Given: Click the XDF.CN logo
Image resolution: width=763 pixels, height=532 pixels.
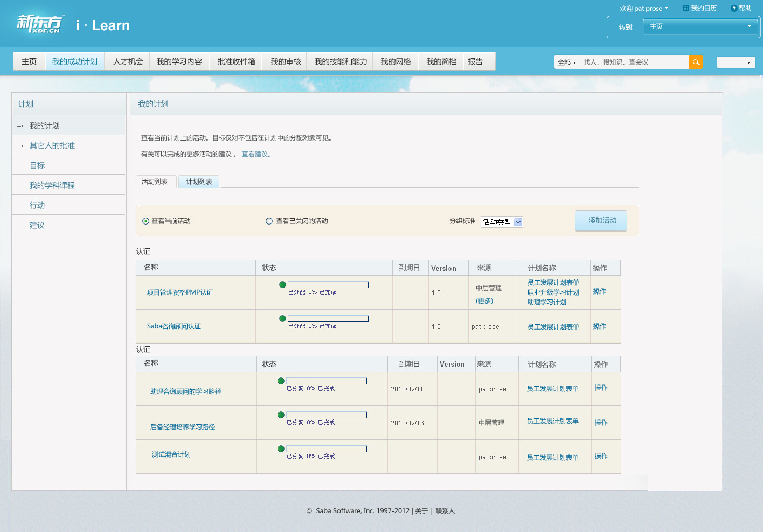Looking at the screenshot, I should pos(40,24).
